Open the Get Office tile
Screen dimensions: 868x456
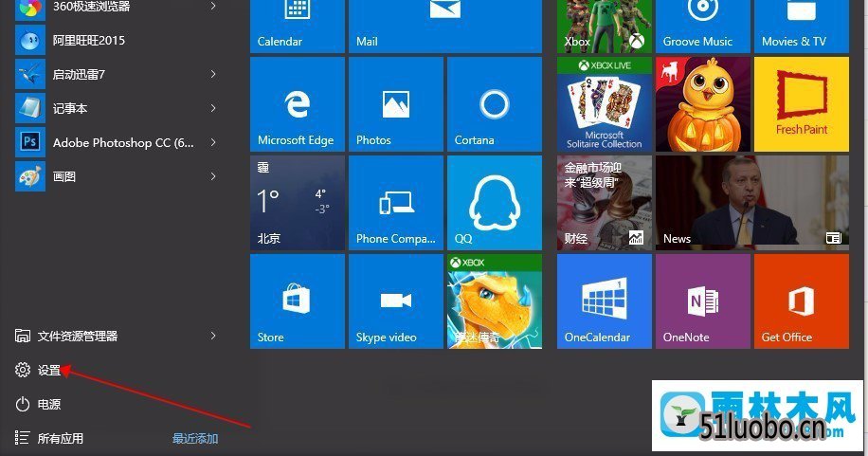coord(802,301)
